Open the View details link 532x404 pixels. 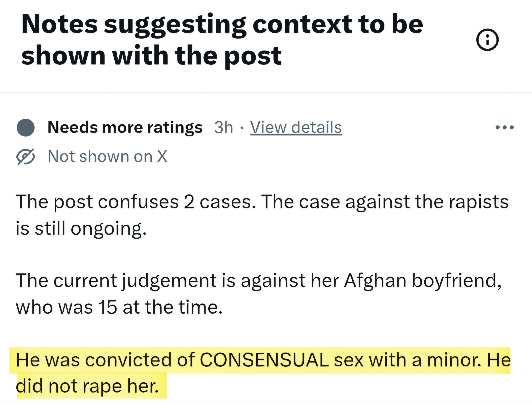296,127
